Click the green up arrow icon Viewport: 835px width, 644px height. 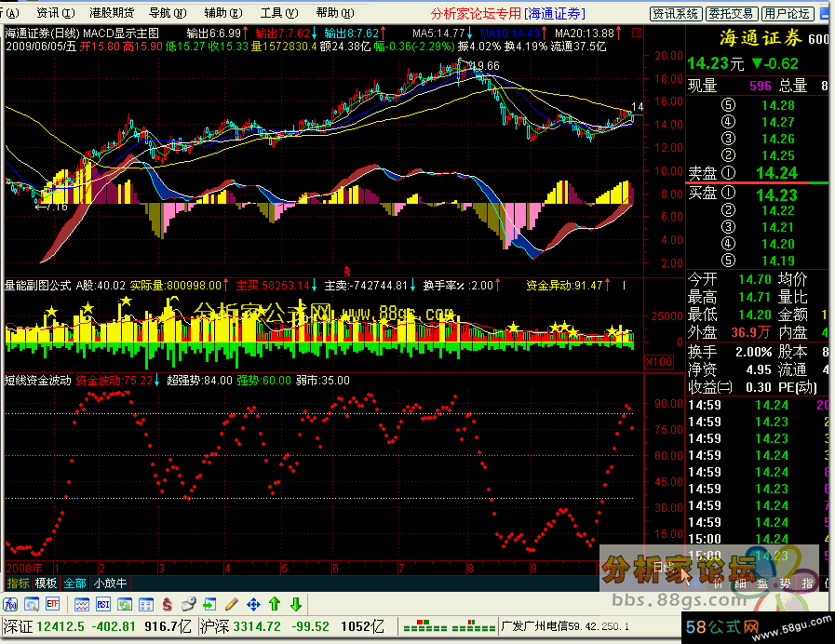275,604
